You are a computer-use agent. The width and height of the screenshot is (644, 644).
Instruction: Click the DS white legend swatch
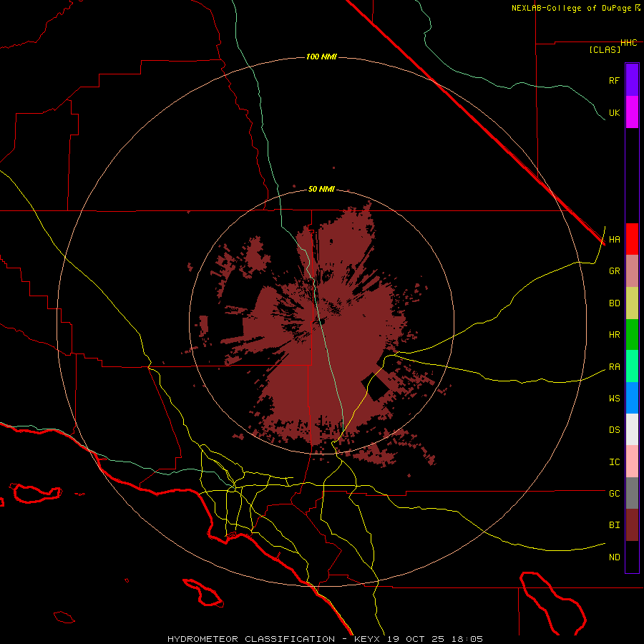click(632, 429)
